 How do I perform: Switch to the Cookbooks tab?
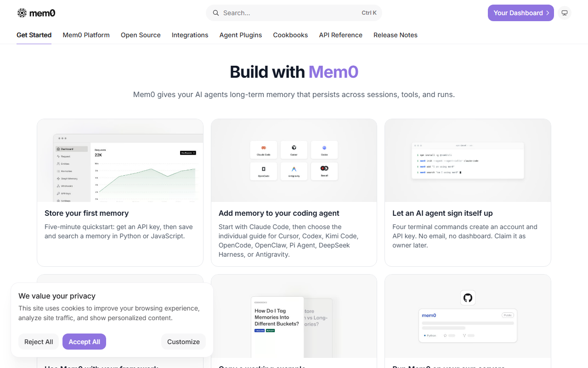(x=291, y=35)
